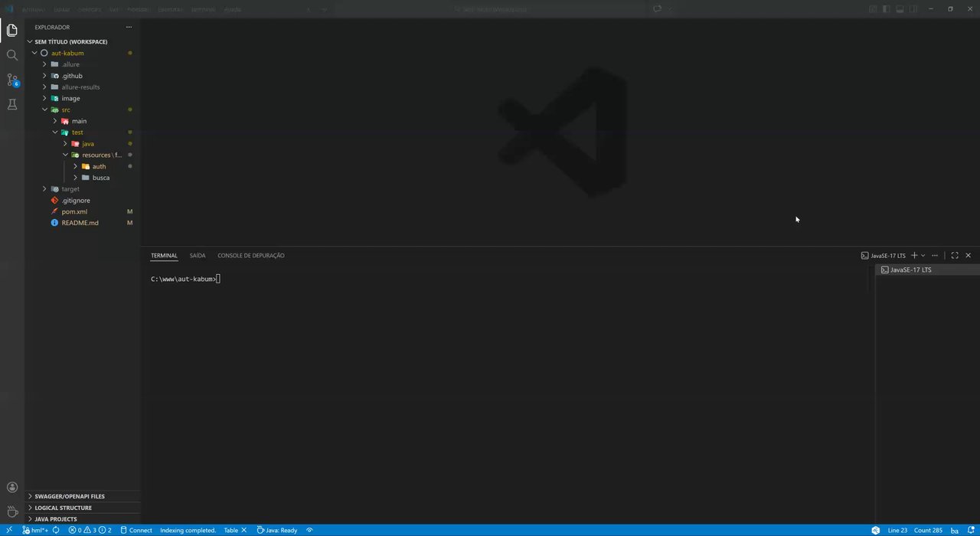Switch to the TERMINAL tab

(x=164, y=256)
